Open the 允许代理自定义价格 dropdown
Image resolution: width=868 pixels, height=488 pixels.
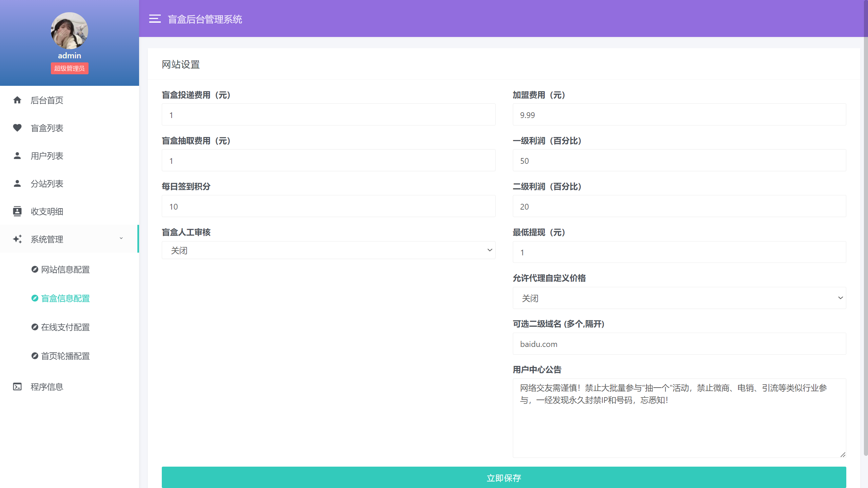678,298
